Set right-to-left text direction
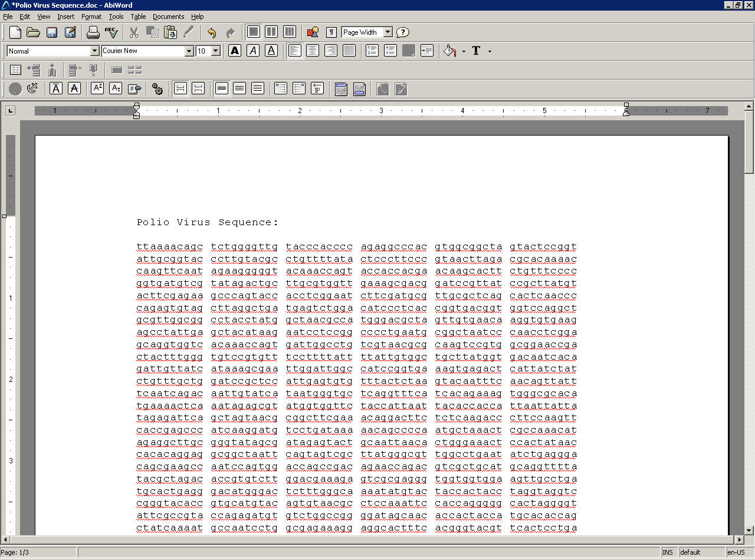Viewport: 755px width, 560px height. click(x=299, y=89)
